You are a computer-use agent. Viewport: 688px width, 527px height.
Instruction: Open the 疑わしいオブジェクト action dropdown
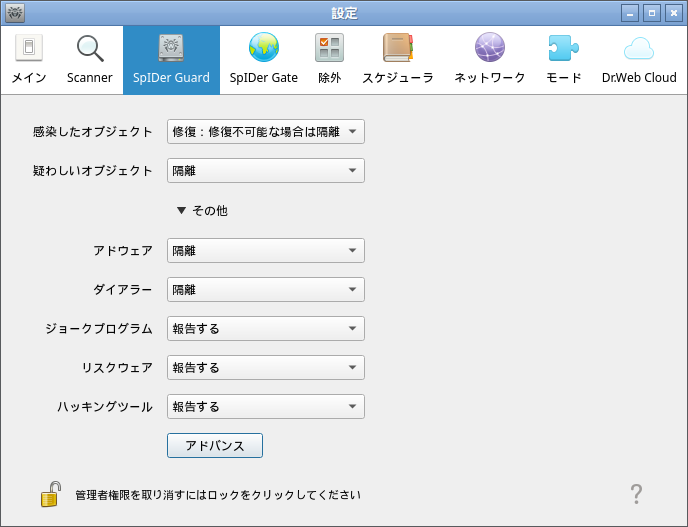click(265, 171)
